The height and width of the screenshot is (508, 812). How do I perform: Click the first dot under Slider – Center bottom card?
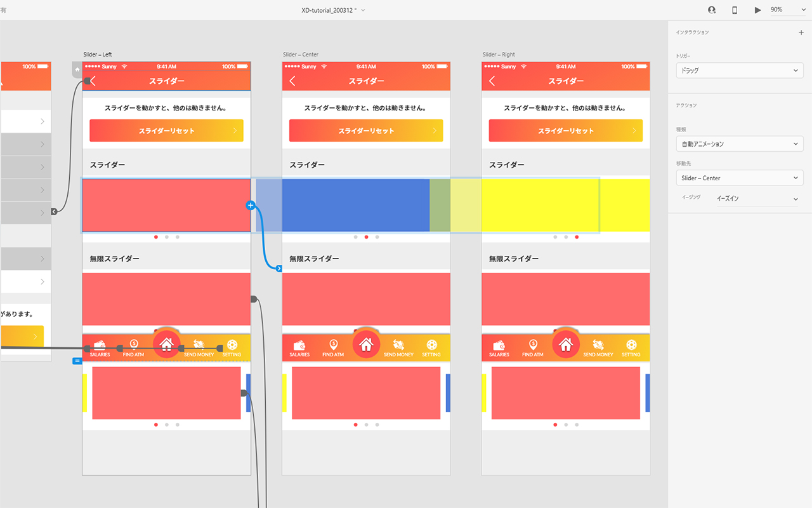coord(356,425)
